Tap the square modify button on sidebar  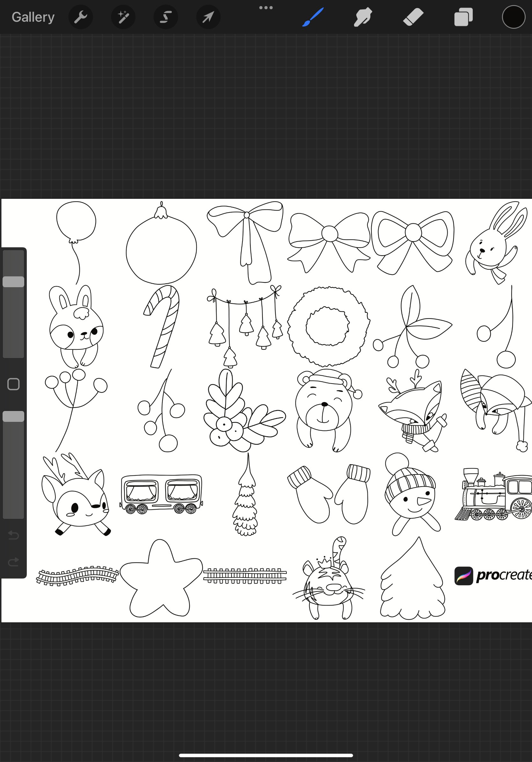(x=13, y=384)
